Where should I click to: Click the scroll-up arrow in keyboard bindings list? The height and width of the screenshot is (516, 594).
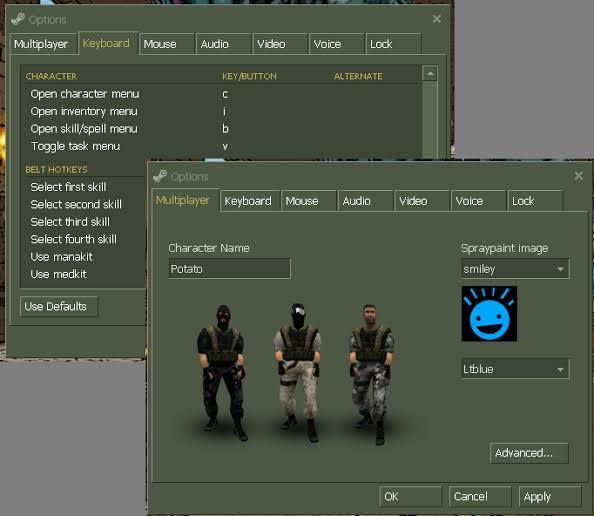(430, 73)
